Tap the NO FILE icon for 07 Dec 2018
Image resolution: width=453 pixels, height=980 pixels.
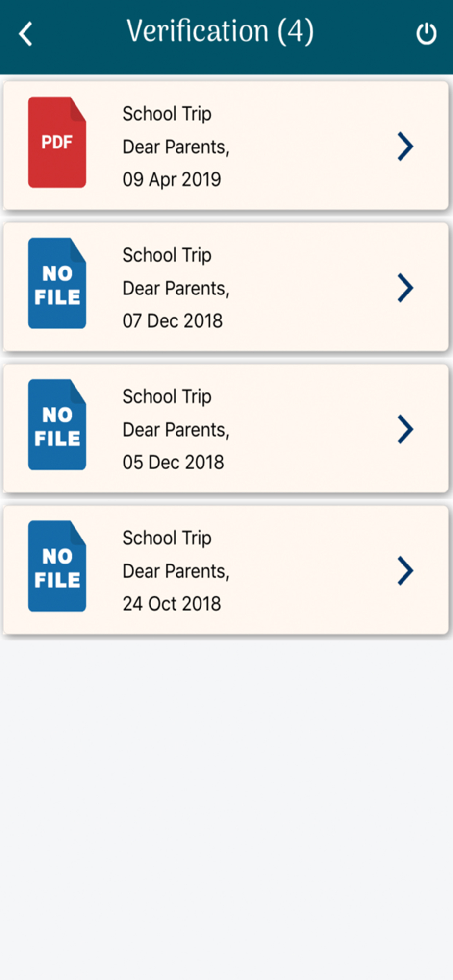[x=57, y=284]
